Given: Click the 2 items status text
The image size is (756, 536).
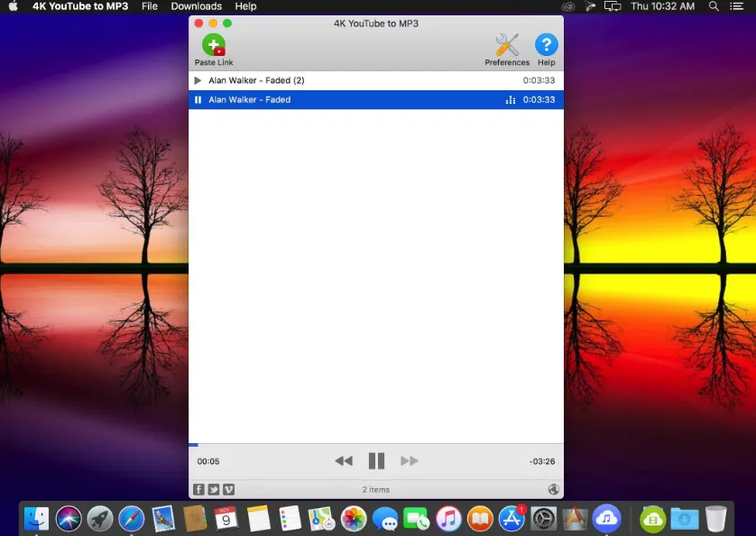Looking at the screenshot, I should [376, 490].
